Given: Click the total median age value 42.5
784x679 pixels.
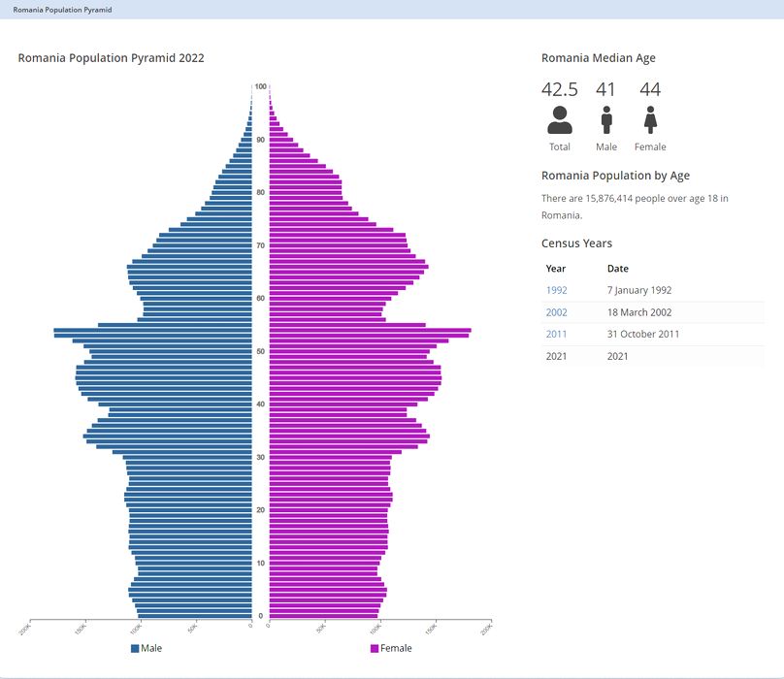Looking at the screenshot, I should (x=560, y=90).
